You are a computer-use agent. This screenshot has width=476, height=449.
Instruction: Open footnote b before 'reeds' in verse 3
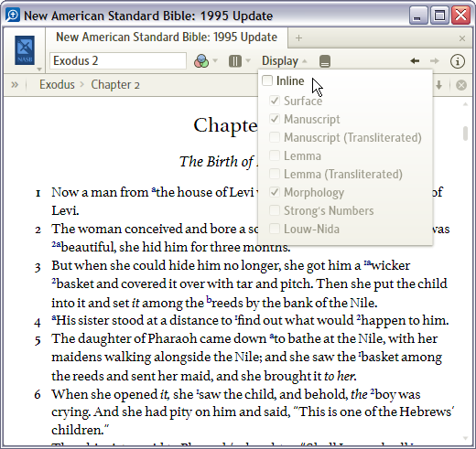point(209,300)
